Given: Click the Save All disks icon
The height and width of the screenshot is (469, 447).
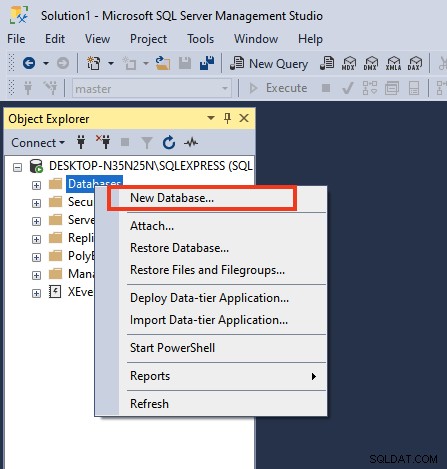Looking at the screenshot, I should click(207, 63).
